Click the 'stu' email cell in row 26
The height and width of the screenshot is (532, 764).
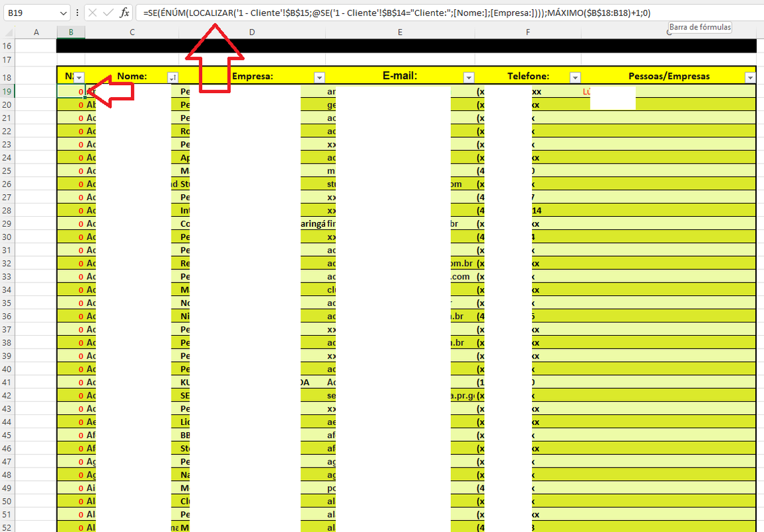(400, 184)
